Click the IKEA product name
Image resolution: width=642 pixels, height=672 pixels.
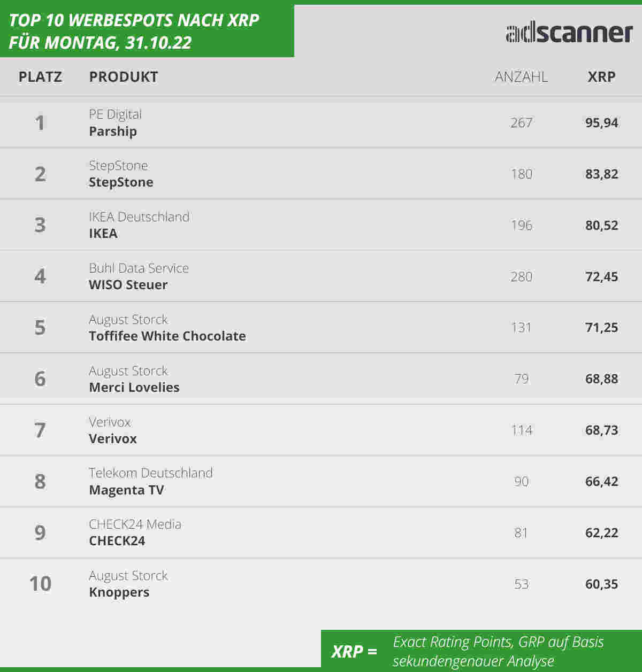tap(103, 234)
